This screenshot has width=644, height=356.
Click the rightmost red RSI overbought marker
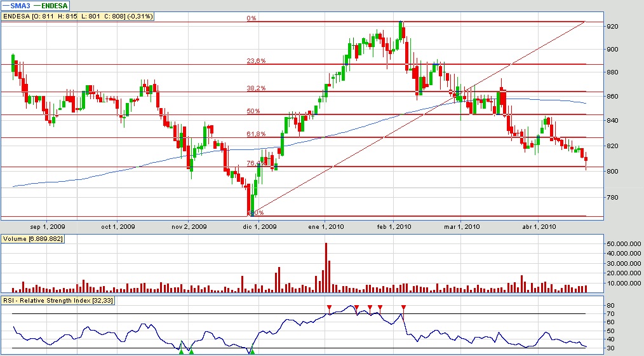click(403, 308)
